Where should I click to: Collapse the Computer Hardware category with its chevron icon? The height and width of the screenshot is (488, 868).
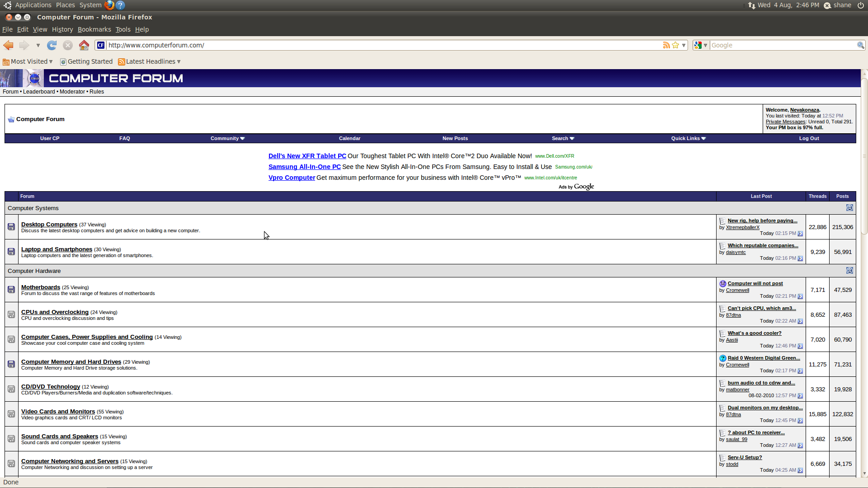coord(850,270)
